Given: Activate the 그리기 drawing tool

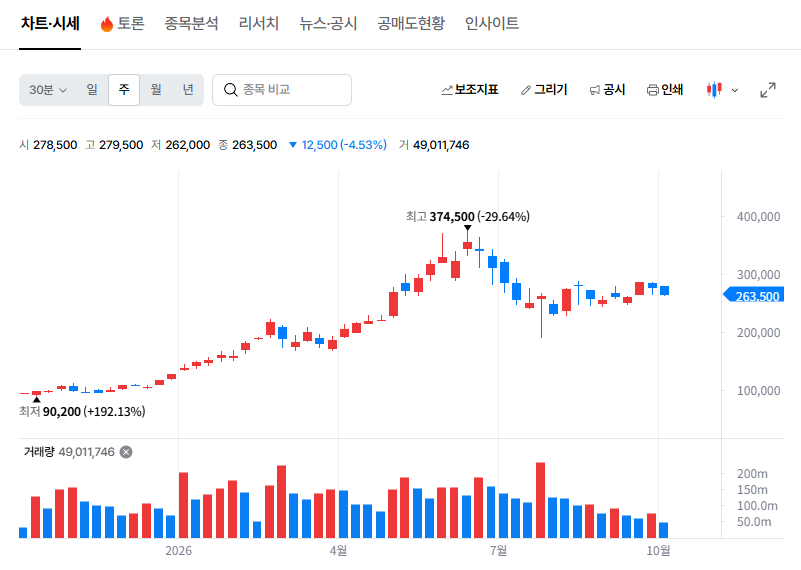Looking at the screenshot, I should tap(544, 90).
